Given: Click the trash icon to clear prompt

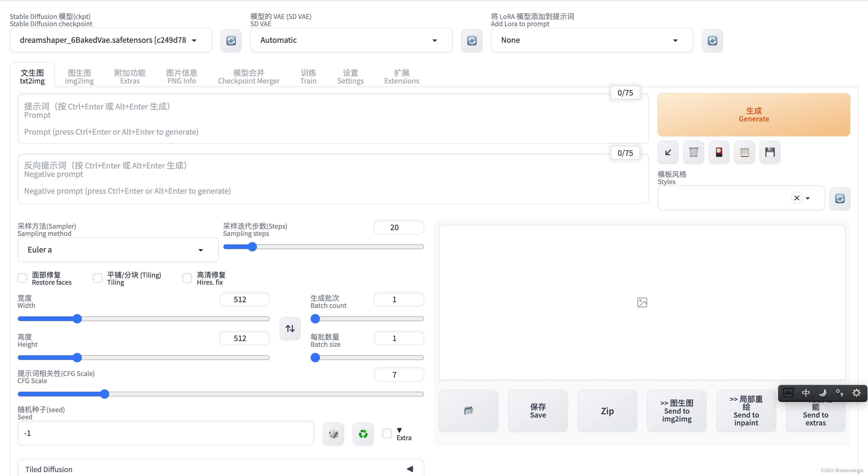Looking at the screenshot, I should click(693, 152).
